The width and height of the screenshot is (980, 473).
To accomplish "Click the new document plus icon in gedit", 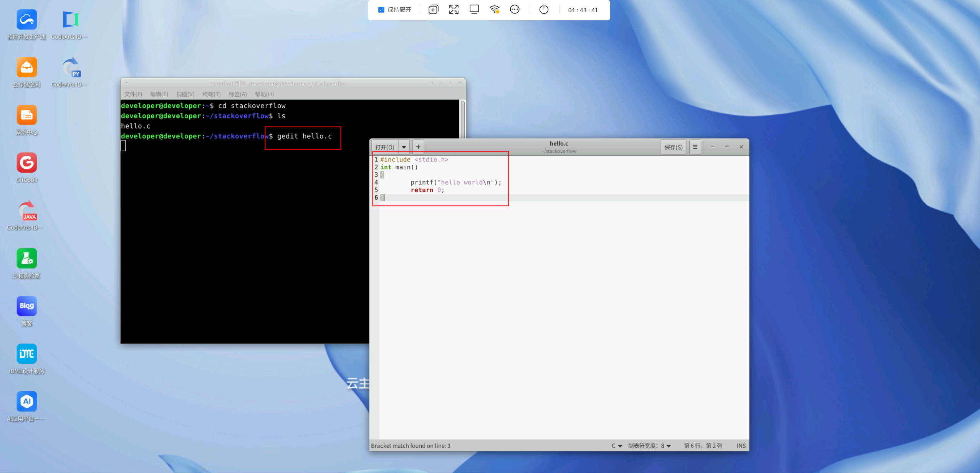I will pos(418,147).
